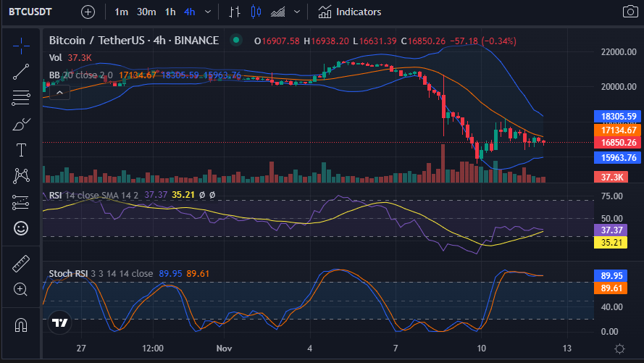Select the crosshair cursor tool
Viewport: 644px width, 363px height.
point(21,45)
